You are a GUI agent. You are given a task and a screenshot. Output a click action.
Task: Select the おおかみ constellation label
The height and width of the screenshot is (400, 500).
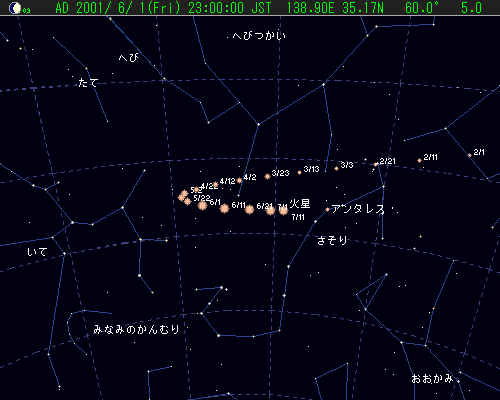coord(432,379)
